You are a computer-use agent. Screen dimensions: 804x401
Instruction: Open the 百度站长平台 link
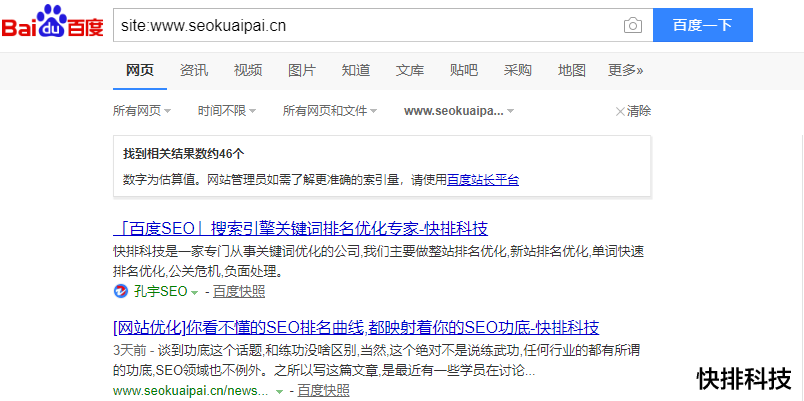point(483,180)
